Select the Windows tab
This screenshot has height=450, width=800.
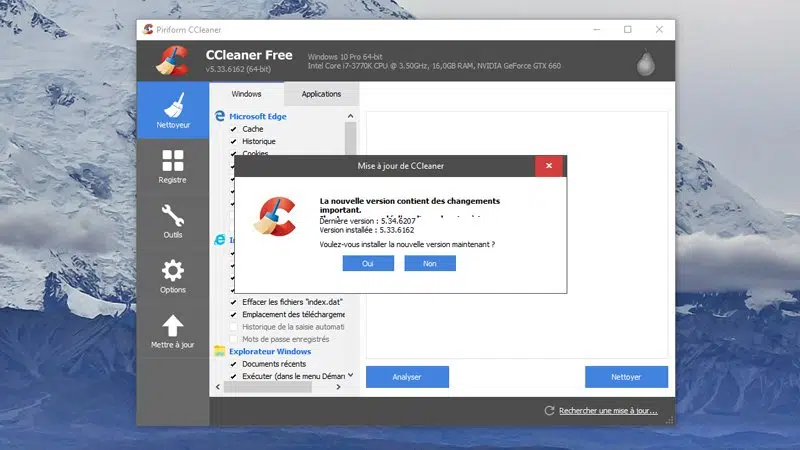tap(246, 94)
